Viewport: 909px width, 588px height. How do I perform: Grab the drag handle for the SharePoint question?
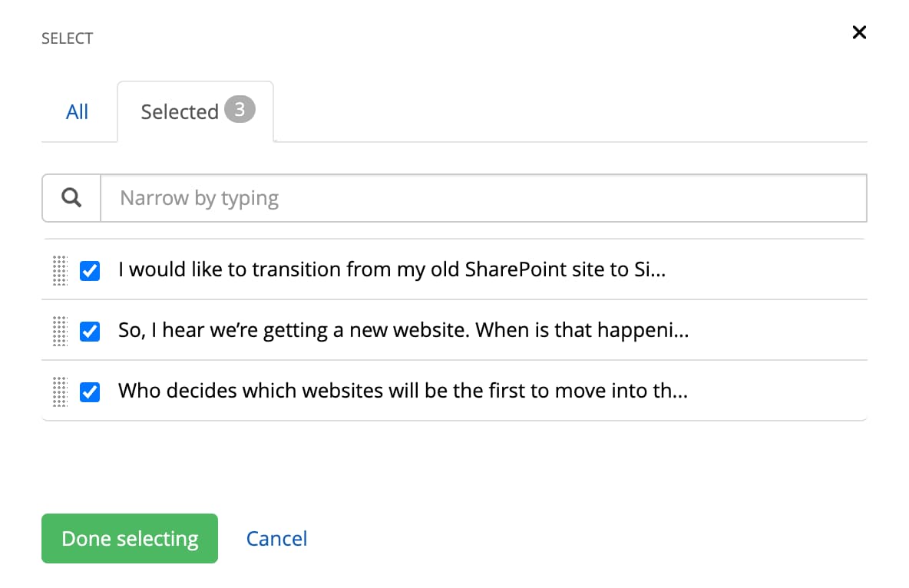click(x=61, y=270)
